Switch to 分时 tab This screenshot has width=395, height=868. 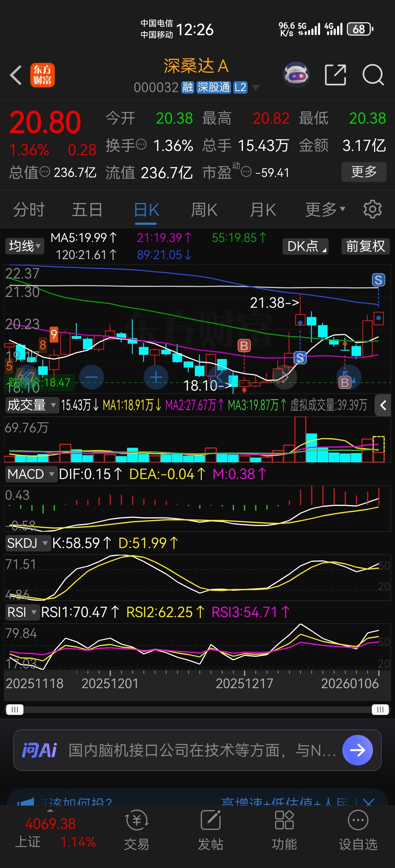[29, 209]
